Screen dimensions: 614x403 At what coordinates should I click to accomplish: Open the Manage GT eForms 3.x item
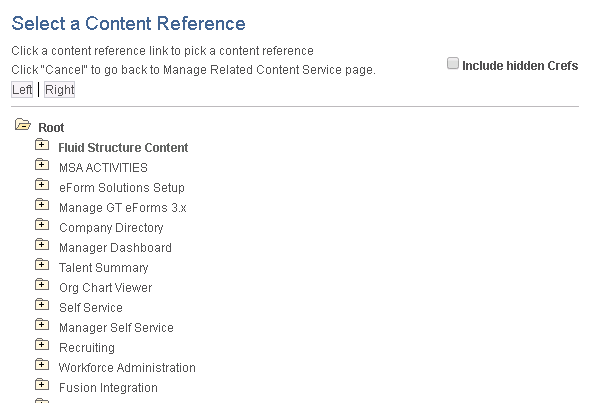[122, 208]
